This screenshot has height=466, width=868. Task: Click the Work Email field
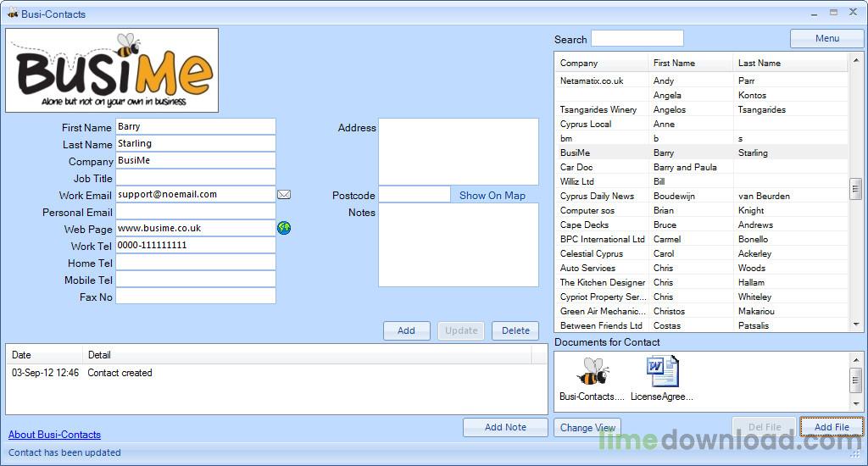[x=196, y=194]
